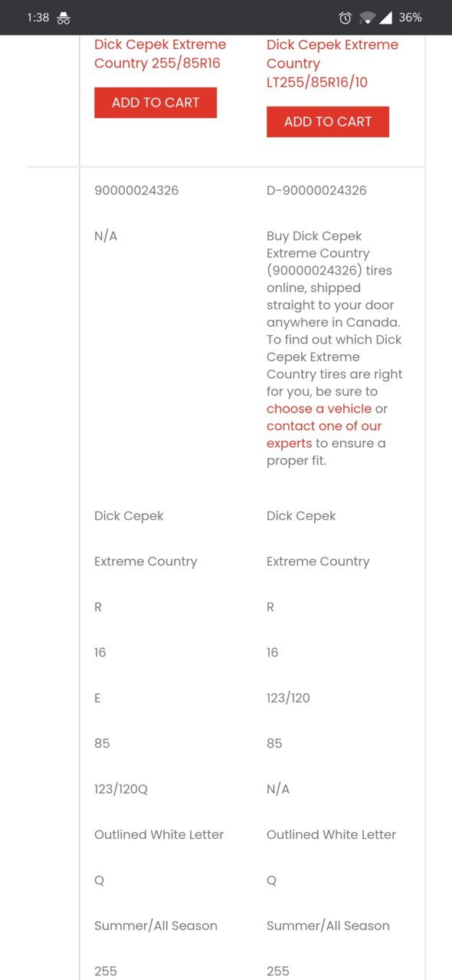The height and width of the screenshot is (980, 452).
Task: Tap the "Buy Dick Cepek Extreme Country" description paragraph
Action: (335, 348)
